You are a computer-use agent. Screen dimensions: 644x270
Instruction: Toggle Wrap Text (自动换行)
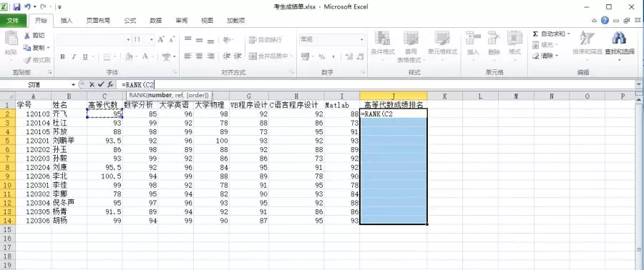[265, 40]
